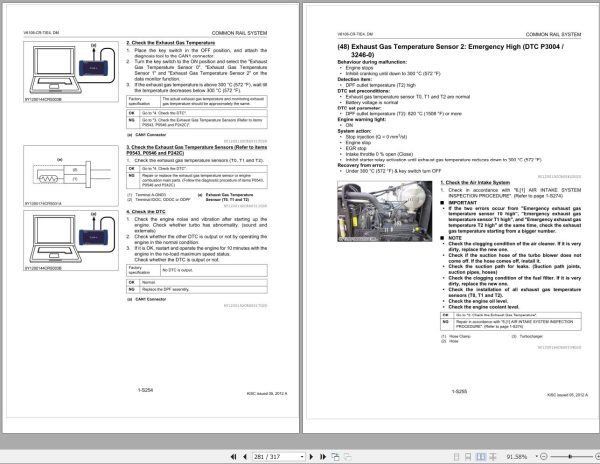Go to the first page

click(x=233, y=457)
